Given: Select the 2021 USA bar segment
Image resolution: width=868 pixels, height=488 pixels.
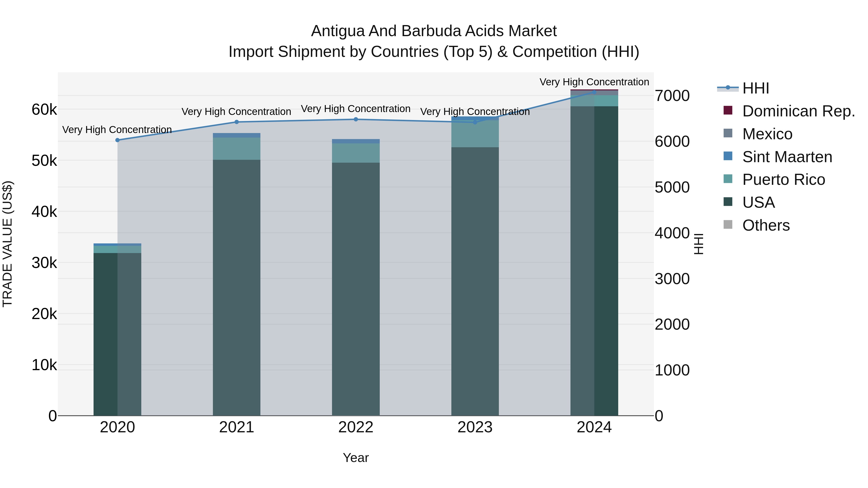Looking at the screenshot, I should pos(237,287).
